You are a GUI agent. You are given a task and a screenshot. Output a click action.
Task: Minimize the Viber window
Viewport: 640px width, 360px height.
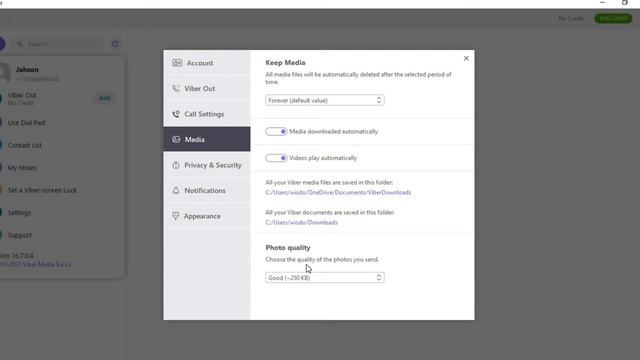602,3
